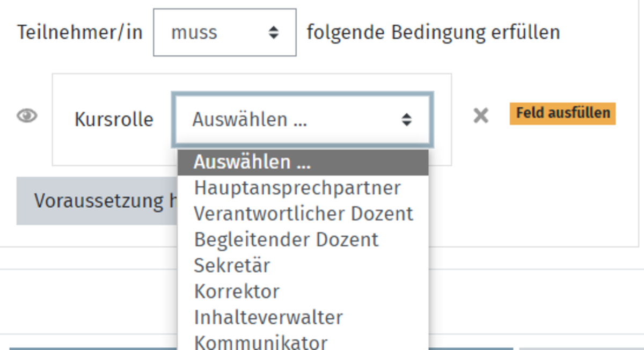Click the 'folgende Bedingung erfüllen' text
Screen dimensions: 644x350
point(433,32)
